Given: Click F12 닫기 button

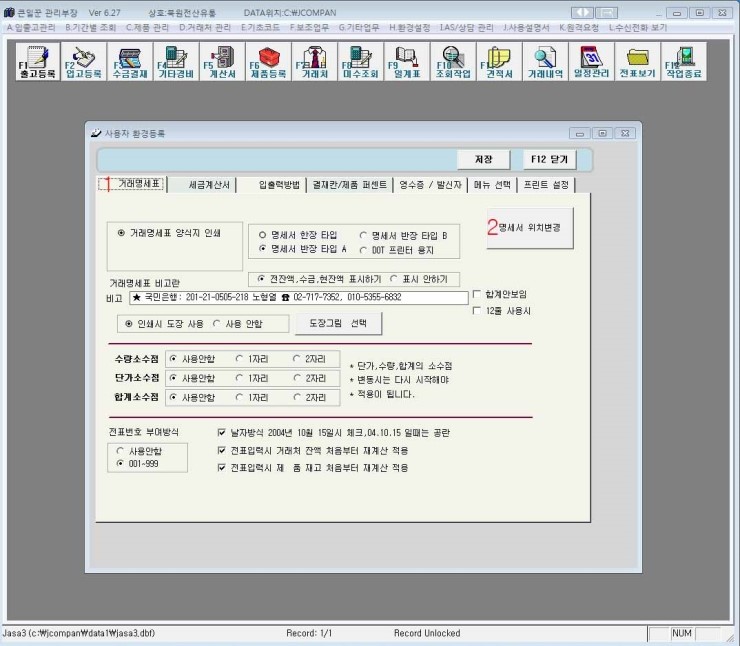Looking at the screenshot, I should 549,159.
